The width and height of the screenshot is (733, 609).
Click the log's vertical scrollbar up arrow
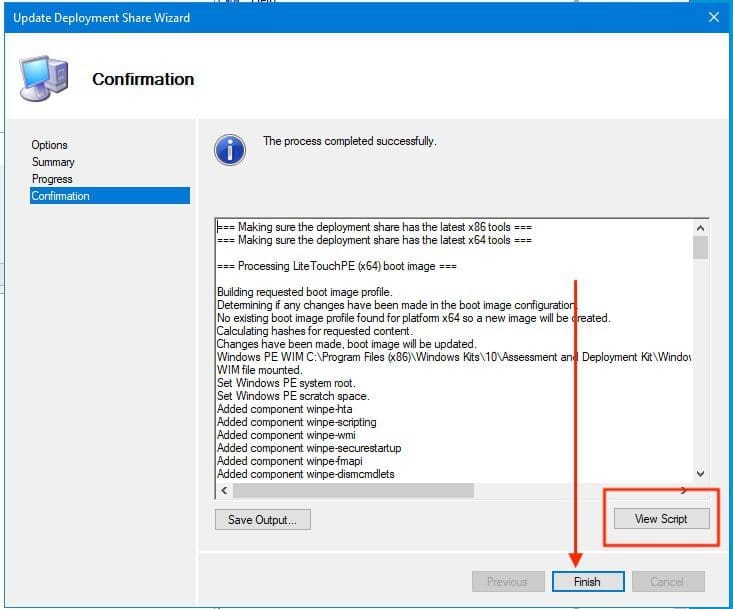(700, 227)
